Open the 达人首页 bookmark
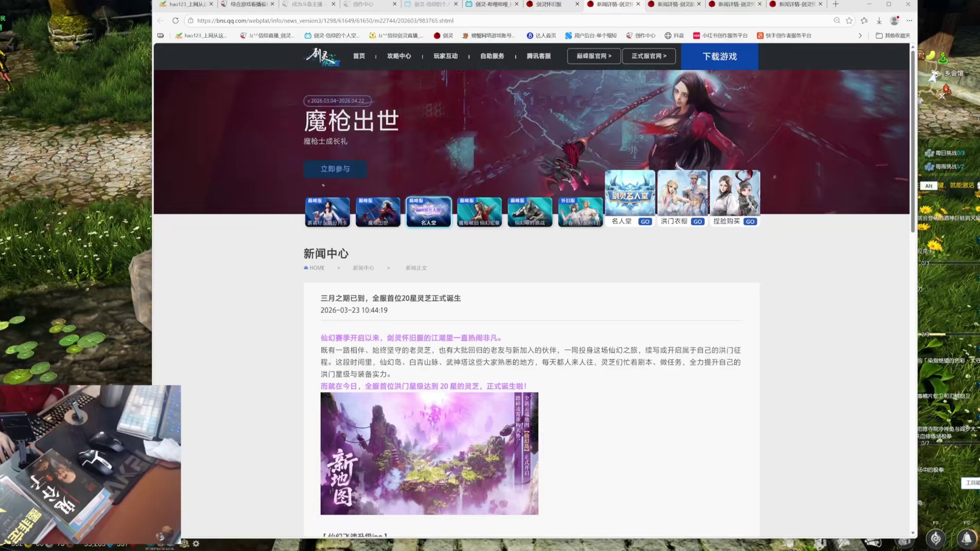 click(541, 35)
